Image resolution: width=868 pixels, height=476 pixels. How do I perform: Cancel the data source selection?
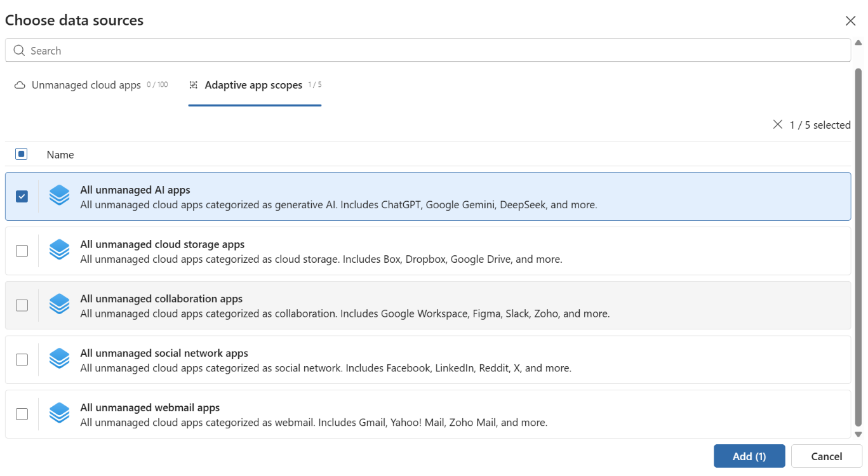(x=827, y=456)
